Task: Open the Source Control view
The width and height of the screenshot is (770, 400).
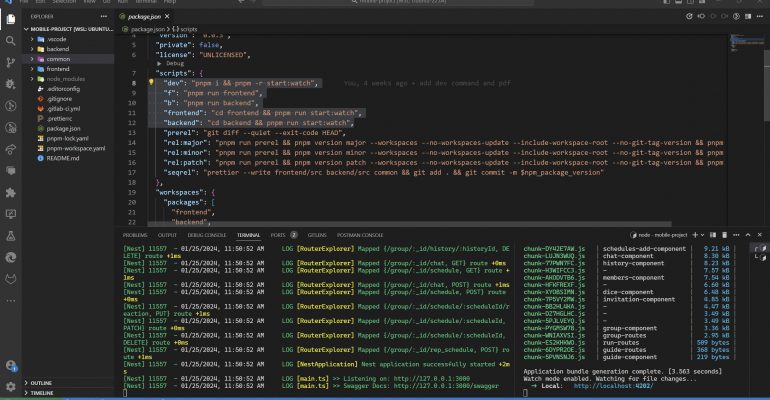Action: point(11,62)
